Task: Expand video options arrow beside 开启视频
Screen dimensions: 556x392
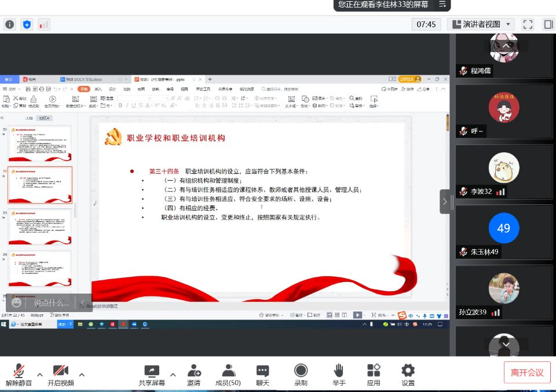Action: [82, 374]
